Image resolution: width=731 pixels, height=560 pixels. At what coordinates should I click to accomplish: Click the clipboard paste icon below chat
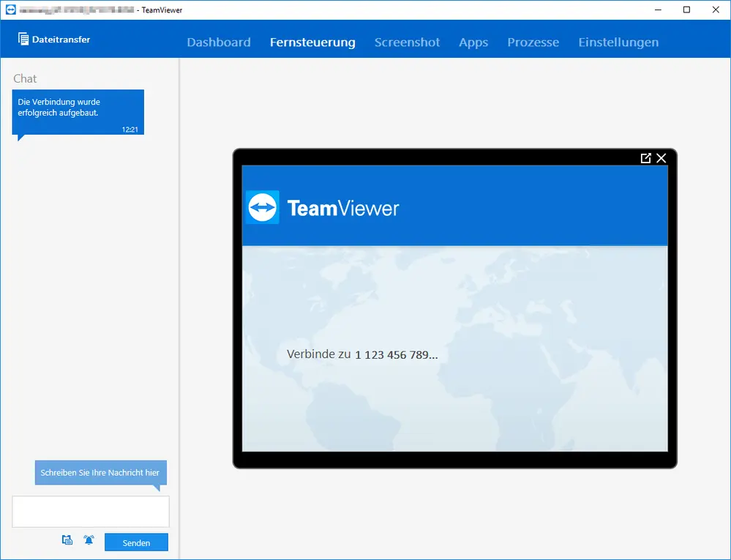67,540
